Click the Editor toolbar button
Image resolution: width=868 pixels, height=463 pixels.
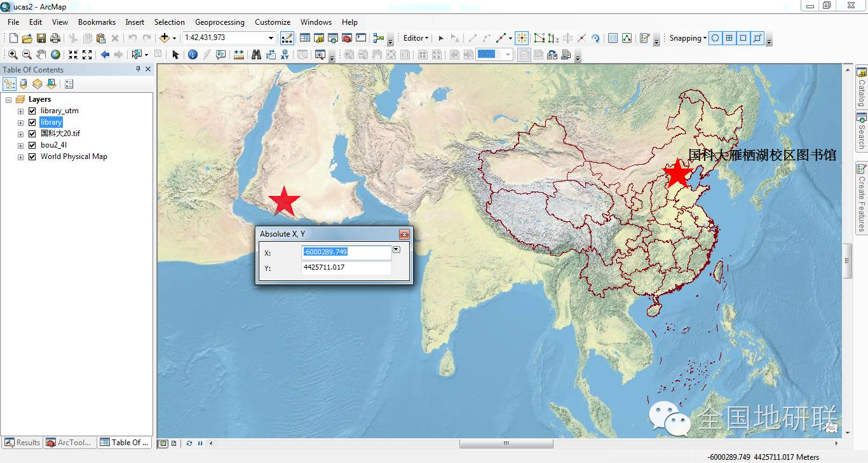click(412, 38)
